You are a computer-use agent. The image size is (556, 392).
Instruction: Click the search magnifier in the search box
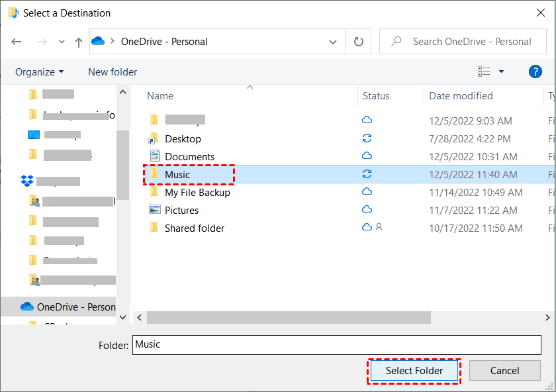pos(395,41)
